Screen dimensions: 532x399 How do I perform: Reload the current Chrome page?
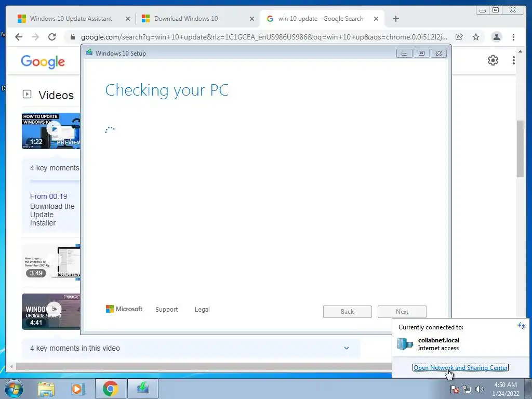52,37
